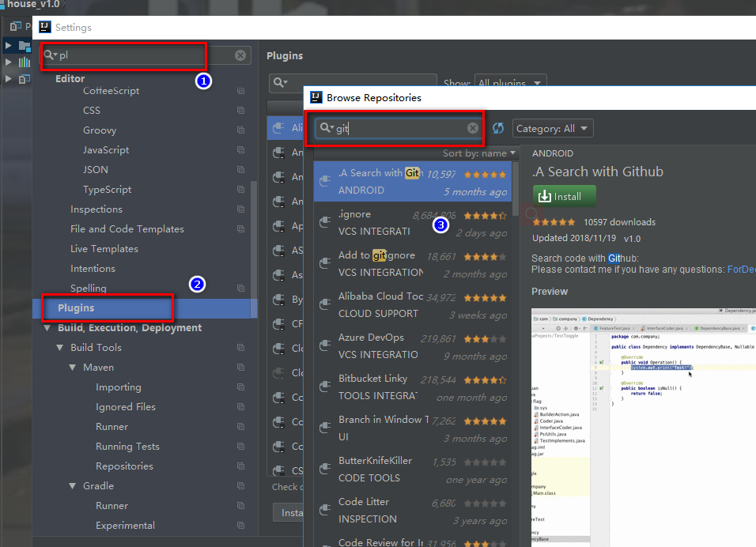Click the Settings search input containing 'pl'
Image resolution: width=756 pixels, height=547 pixels.
pos(145,55)
